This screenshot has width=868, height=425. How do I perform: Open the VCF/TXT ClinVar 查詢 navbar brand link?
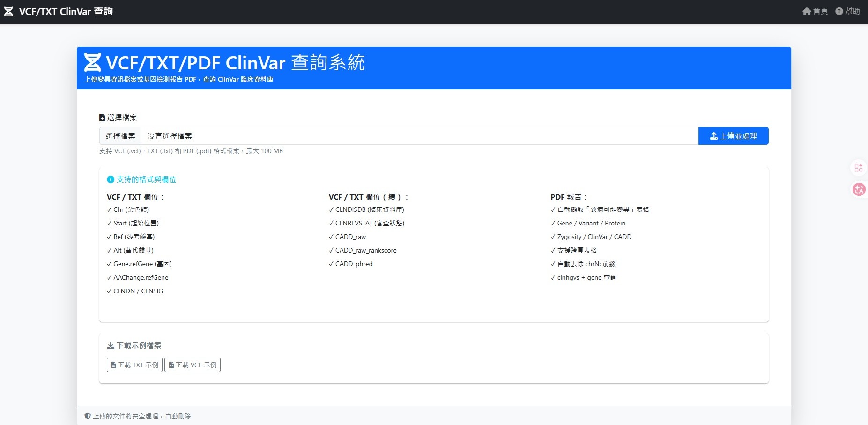point(58,12)
